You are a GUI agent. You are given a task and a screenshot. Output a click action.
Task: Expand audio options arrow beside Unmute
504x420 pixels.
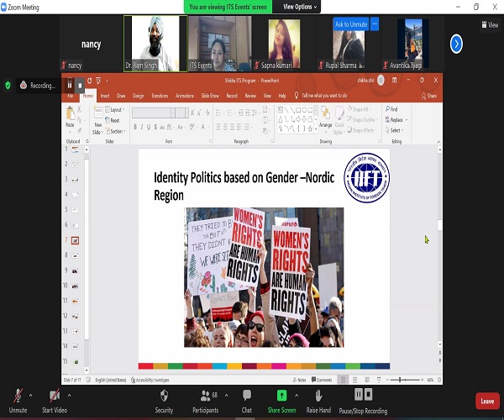click(30, 396)
